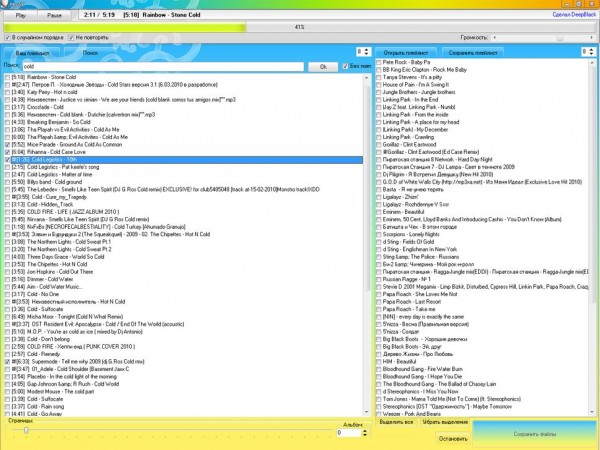
Task: Click the 41% playback progress bar
Action: click(x=299, y=27)
